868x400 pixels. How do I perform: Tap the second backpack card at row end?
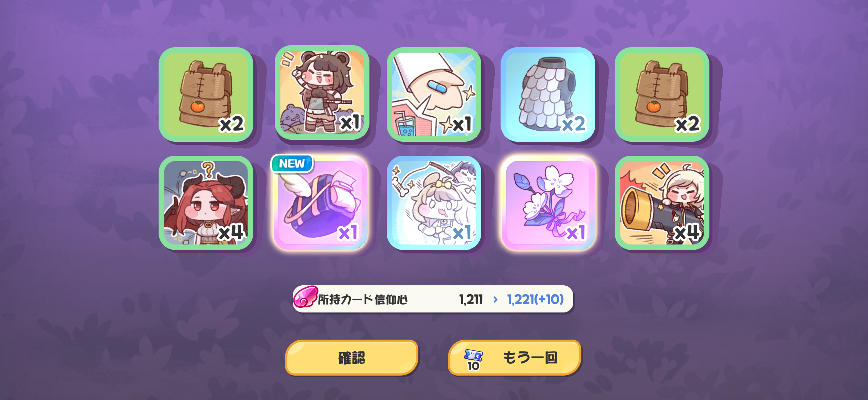pyautogui.click(x=662, y=94)
